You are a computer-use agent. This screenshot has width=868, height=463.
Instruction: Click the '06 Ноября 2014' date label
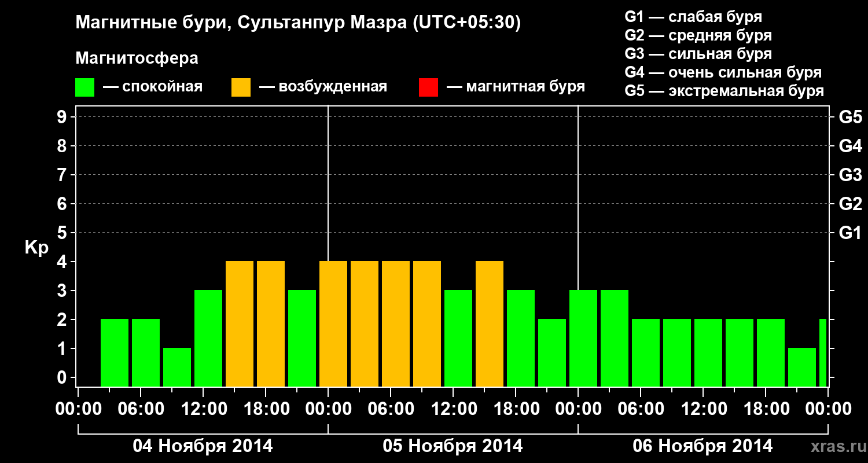tap(703, 446)
